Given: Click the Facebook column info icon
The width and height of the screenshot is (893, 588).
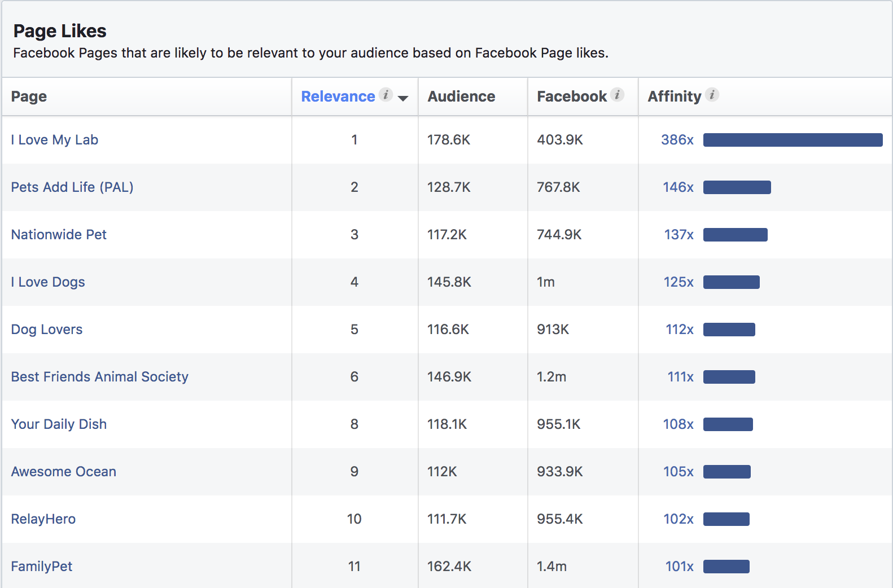Looking at the screenshot, I should (618, 94).
